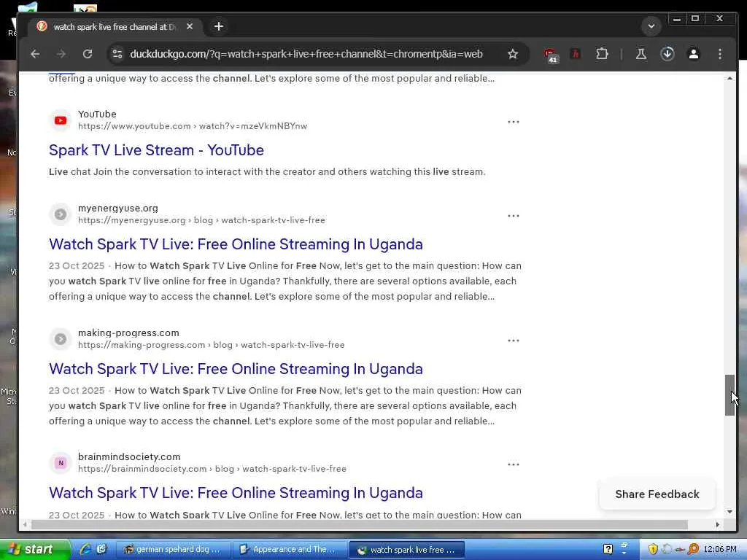747x560 pixels.
Task: Open the Chrome profile icon
Action: tap(694, 54)
